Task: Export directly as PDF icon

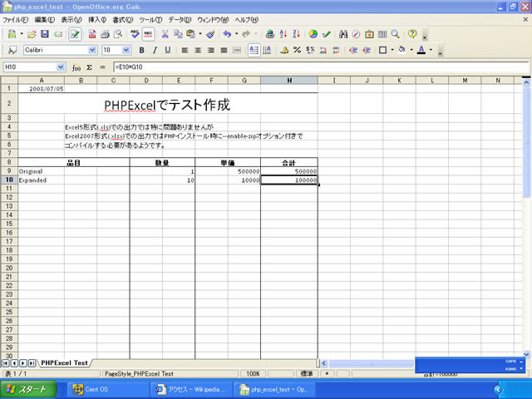Action: click(x=92, y=34)
